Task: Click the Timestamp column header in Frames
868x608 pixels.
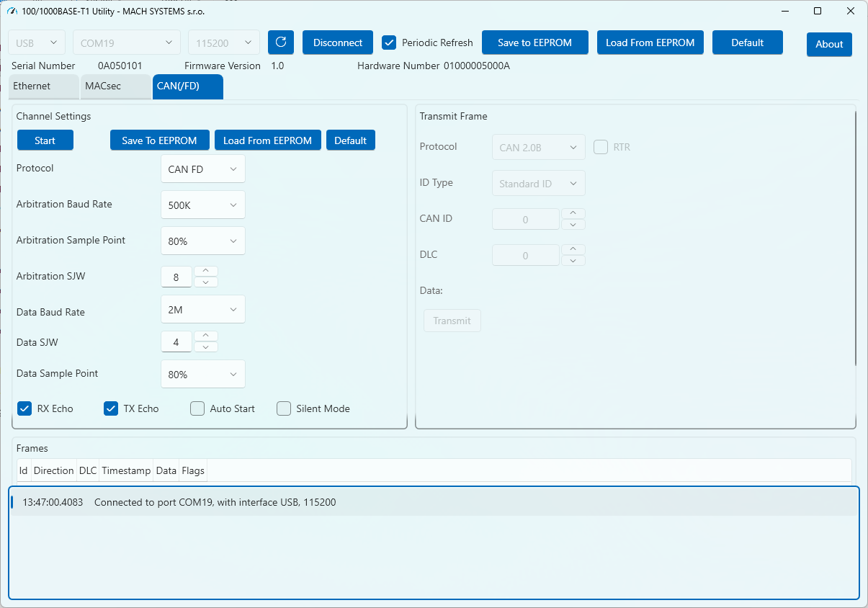Action: click(x=126, y=470)
